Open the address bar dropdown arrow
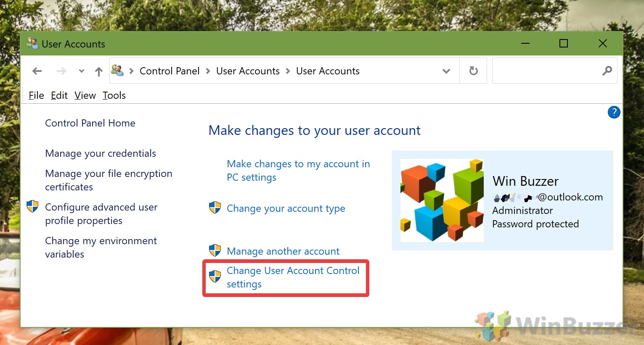644x345 pixels. point(446,71)
